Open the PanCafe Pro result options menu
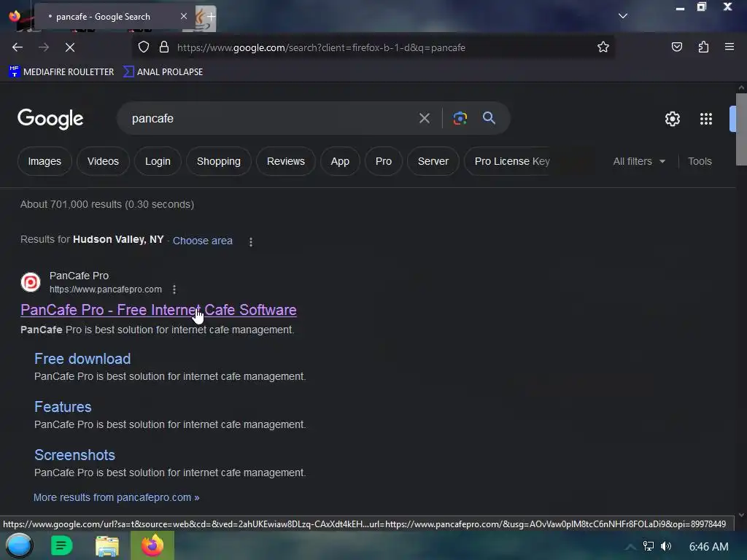 tap(174, 289)
